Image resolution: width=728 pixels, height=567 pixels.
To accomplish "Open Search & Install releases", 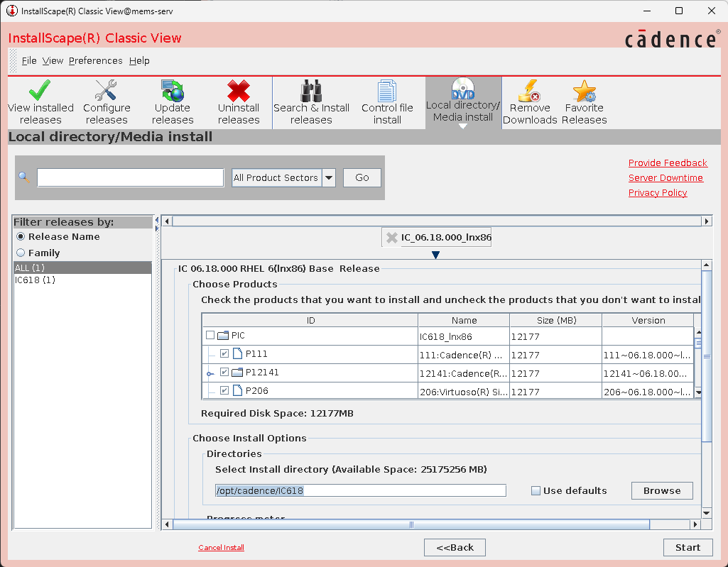I will [x=311, y=102].
